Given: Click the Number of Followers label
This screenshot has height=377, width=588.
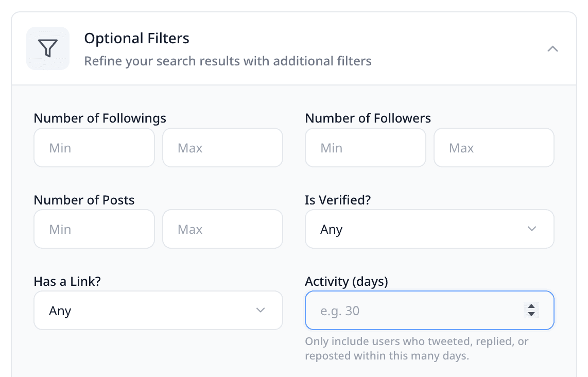Looking at the screenshot, I should (x=368, y=118).
